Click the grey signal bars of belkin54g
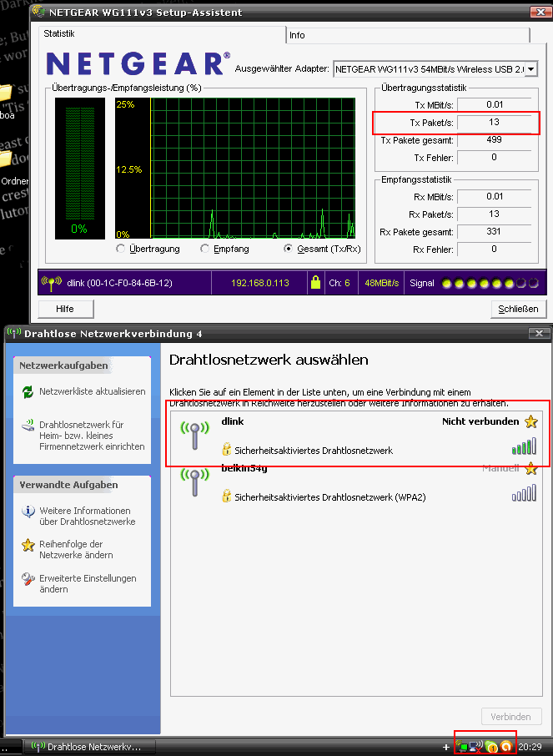Image resolution: width=553 pixels, height=756 pixels. 524,493
